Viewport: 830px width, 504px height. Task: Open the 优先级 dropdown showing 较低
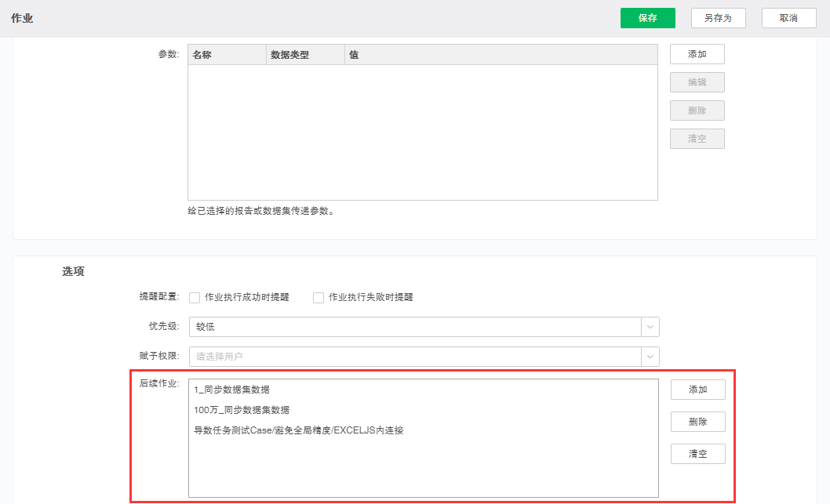pos(415,327)
